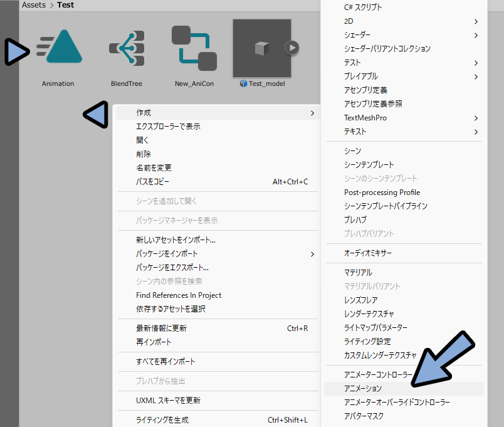Click the Test breadcrumb folder

66,5
